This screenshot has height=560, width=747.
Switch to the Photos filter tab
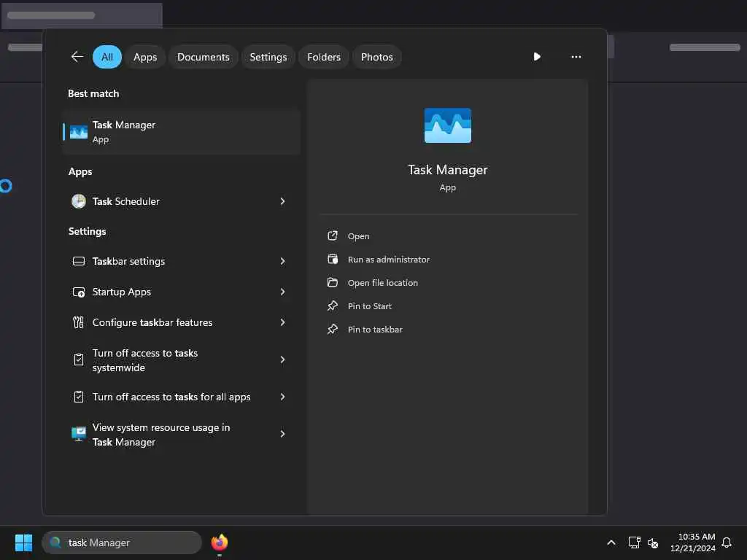pyautogui.click(x=377, y=57)
